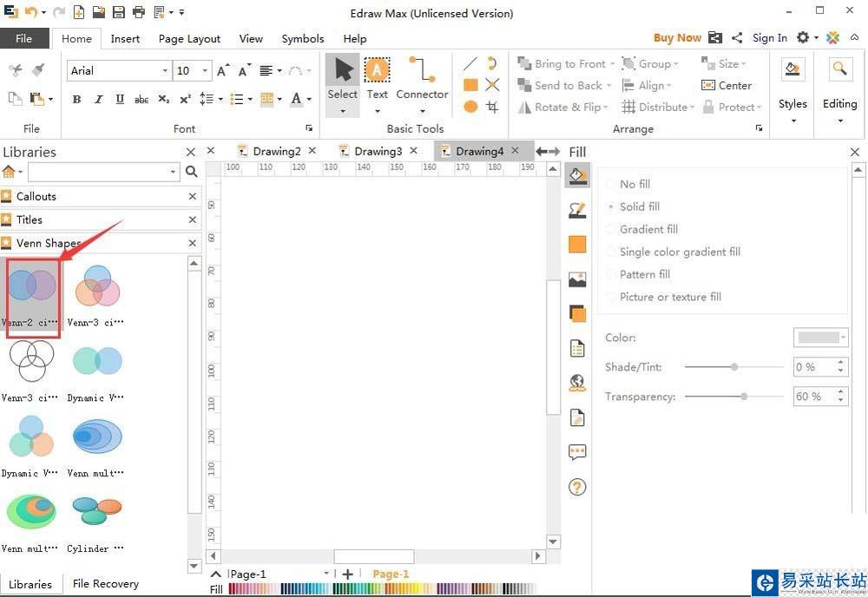868x597 pixels.
Task: Open the Help question mark icon
Action: [577, 487]
